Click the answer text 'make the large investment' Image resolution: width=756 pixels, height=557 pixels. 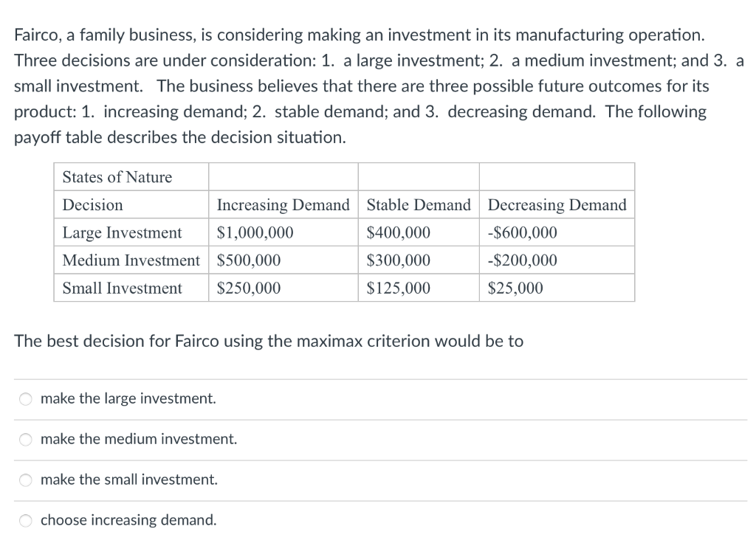127,398
